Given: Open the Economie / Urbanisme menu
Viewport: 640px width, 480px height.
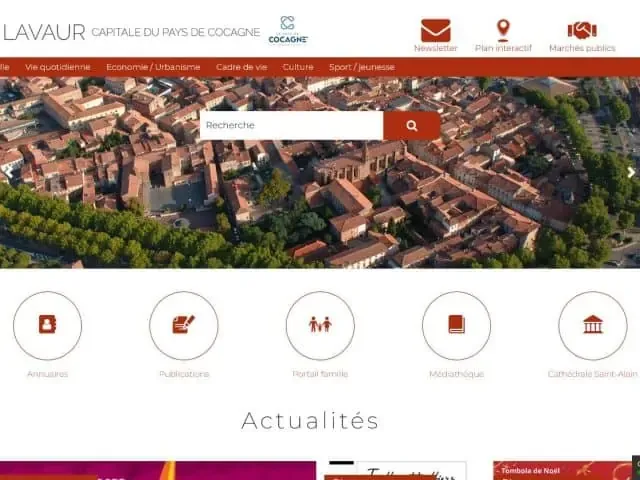Looking at the screenshot, I should tap(153, 67).
